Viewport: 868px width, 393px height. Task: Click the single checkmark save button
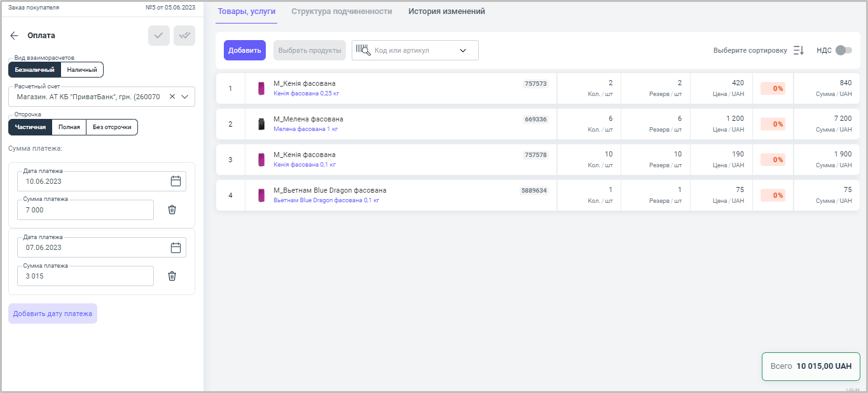point(159,36)
